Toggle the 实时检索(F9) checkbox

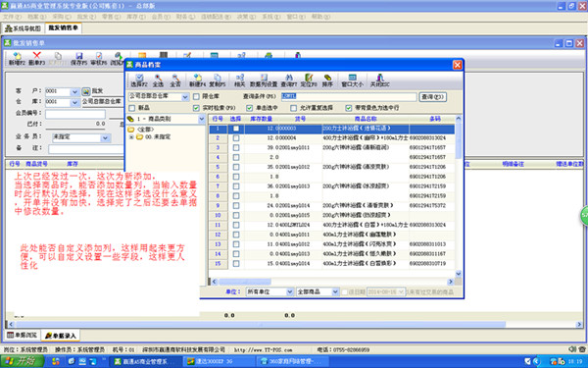pyautogui.click(x=196, y=108)
